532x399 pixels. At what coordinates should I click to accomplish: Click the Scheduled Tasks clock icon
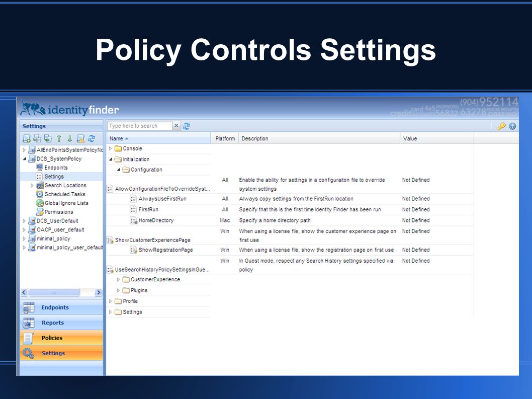[x=40, y=194]
